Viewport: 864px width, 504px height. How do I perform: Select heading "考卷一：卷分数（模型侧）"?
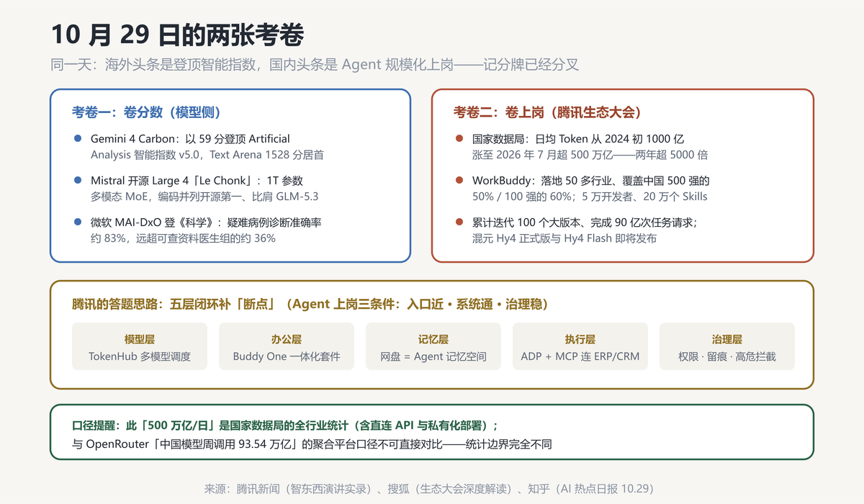(146, 112)
